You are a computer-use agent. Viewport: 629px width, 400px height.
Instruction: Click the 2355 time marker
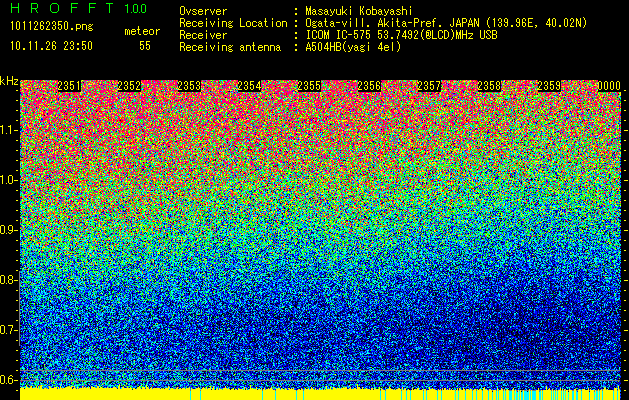[309, 86]
